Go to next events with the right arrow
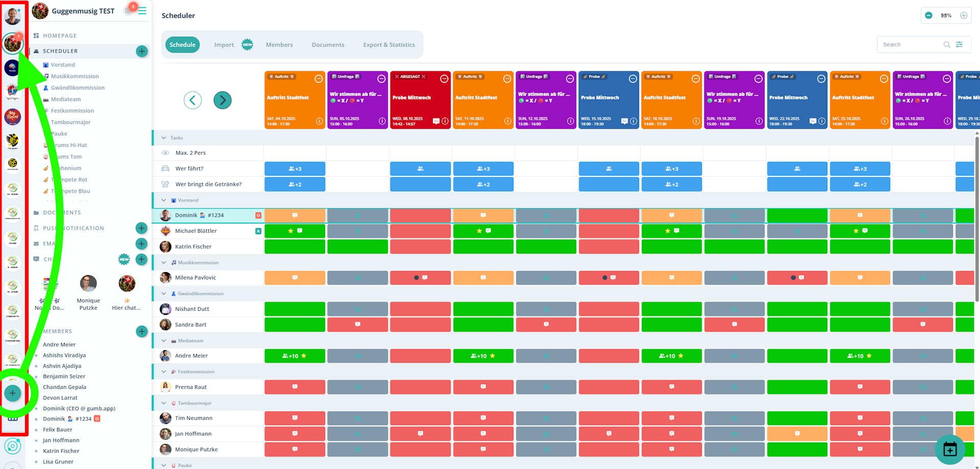The height and width of the screenshot is (469, 980). (x=223, y=100)
